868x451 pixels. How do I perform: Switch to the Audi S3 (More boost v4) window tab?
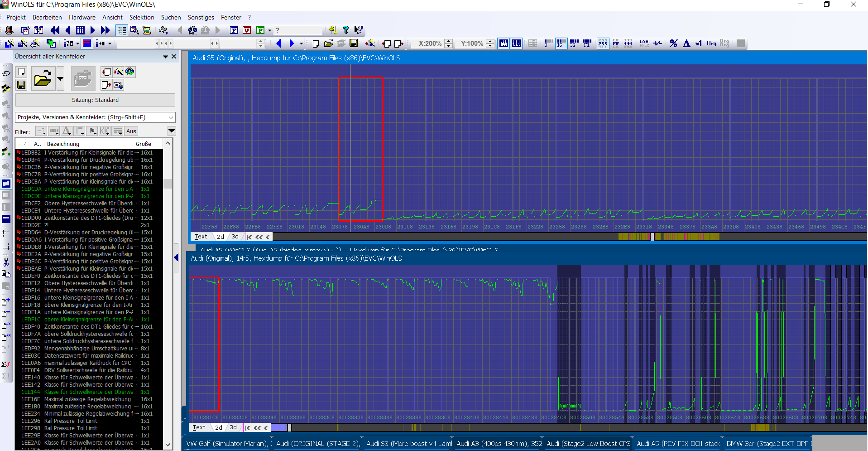coord(409,444)
